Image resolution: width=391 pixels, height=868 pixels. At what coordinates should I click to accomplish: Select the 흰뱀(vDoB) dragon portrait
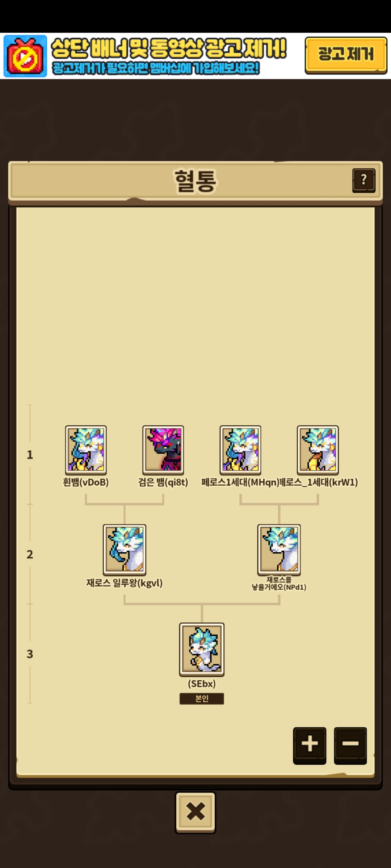click(x=86, y=450)
